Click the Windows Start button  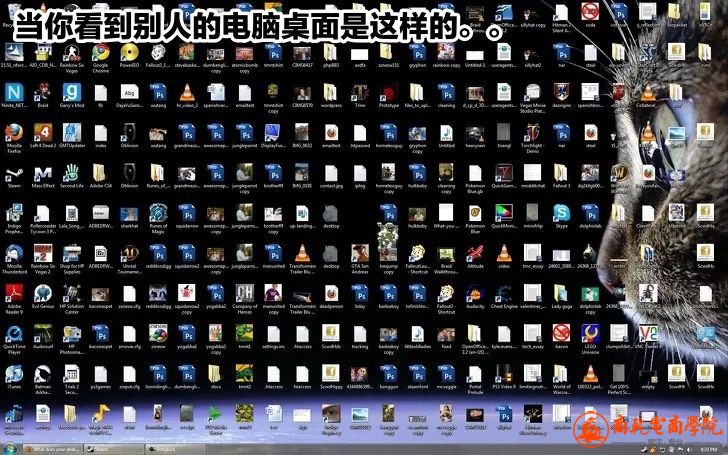click(x=11, y=447)
